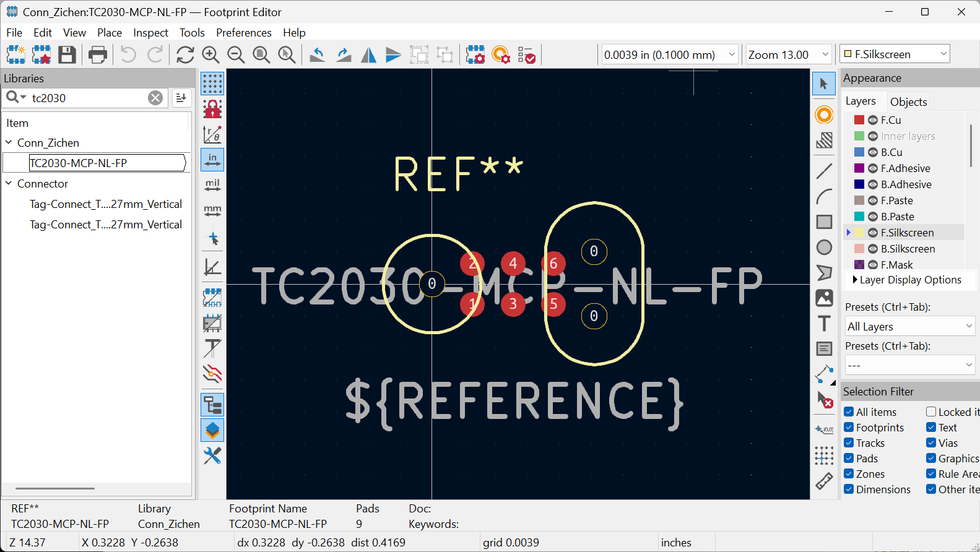This screenshot has height=552, width=980.
Task: Select the Draw Line tool
Action: click(x=824, y=171)
